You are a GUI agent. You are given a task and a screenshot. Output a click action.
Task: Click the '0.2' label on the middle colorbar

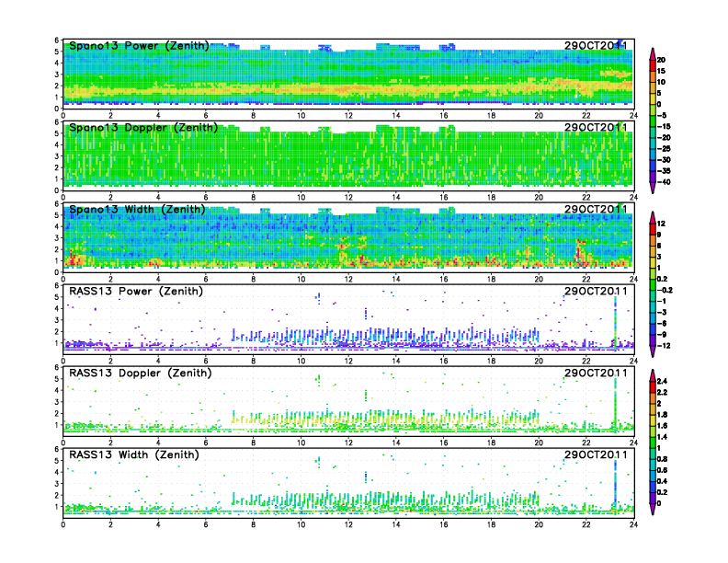pyautogui.click(x=663, y=279)
